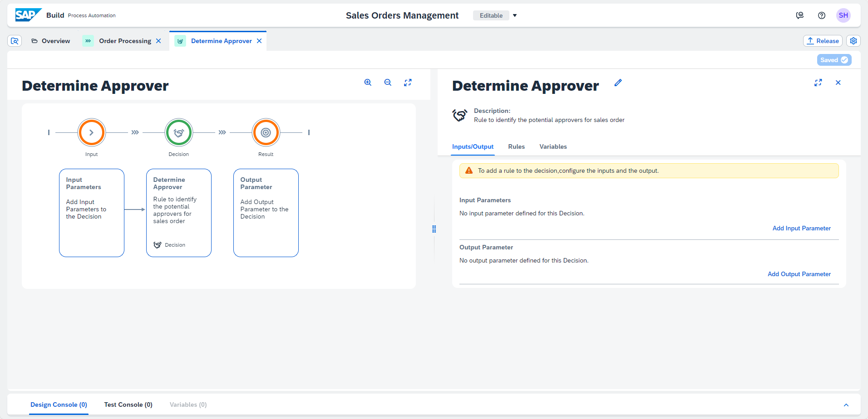Expand the diagram to full screen
Image resolution: width=868 pixels, height=419 pixels.
[x=408, y=83]
